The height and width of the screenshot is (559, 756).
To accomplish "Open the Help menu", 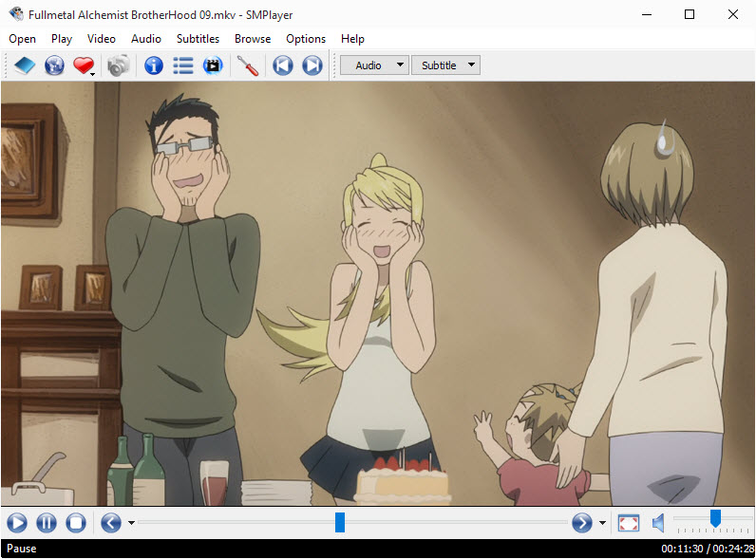I will click(352, 39).
